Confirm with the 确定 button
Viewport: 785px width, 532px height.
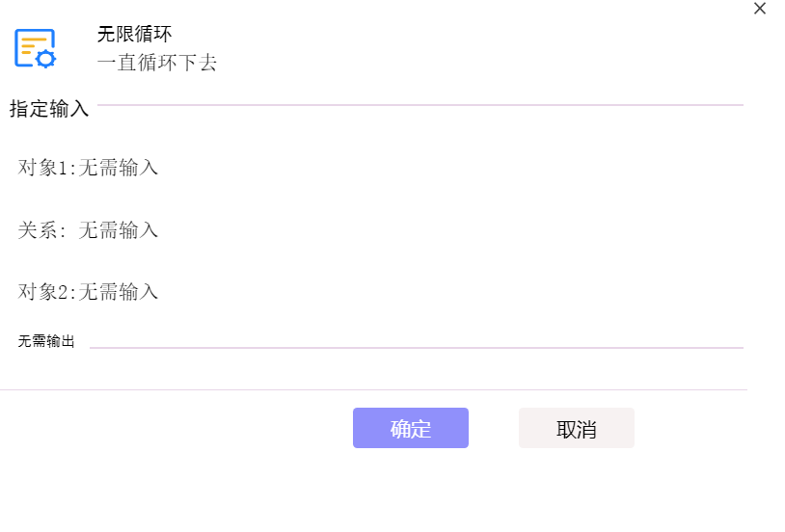pos(411,428)
